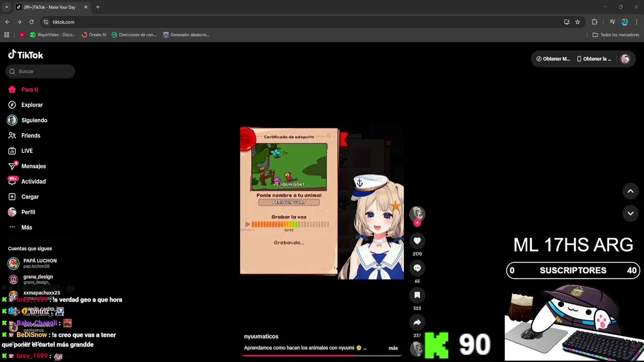The width and height of the screenshot is (644, 362).
Task: Click the Obtener la ... app button
Action: (594, 59)
